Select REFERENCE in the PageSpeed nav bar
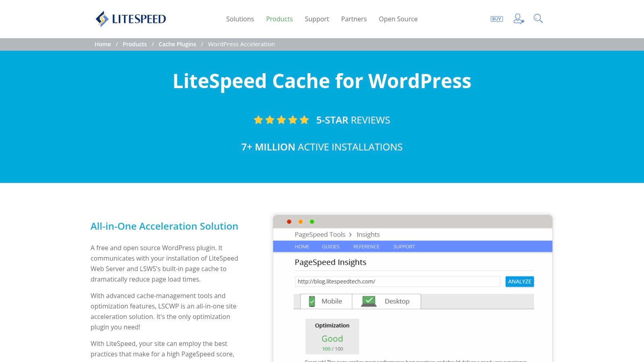644x362 pixels. click(x=366, y=247)
